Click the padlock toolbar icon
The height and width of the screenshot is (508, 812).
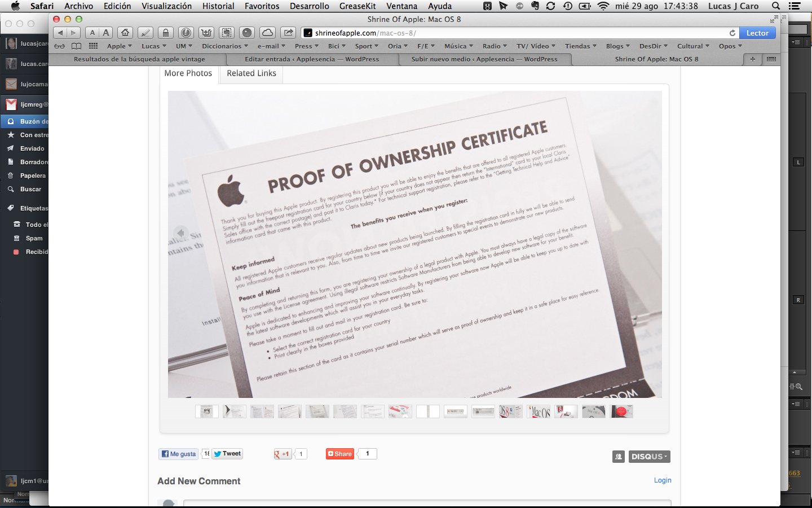pos(165,33)
